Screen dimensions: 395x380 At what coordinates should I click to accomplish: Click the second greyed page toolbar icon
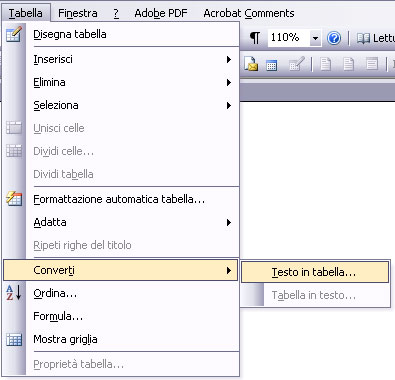(x=349, y=64)
